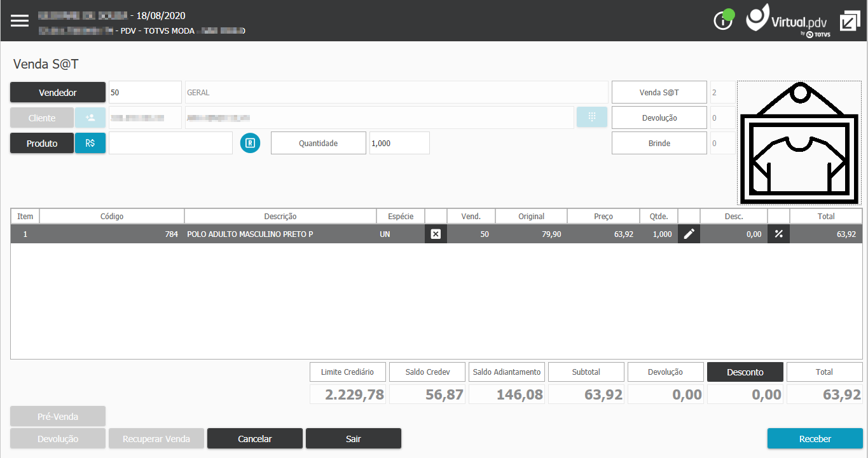
Task: Click the Preço column header
Action: tap(603, 216)
